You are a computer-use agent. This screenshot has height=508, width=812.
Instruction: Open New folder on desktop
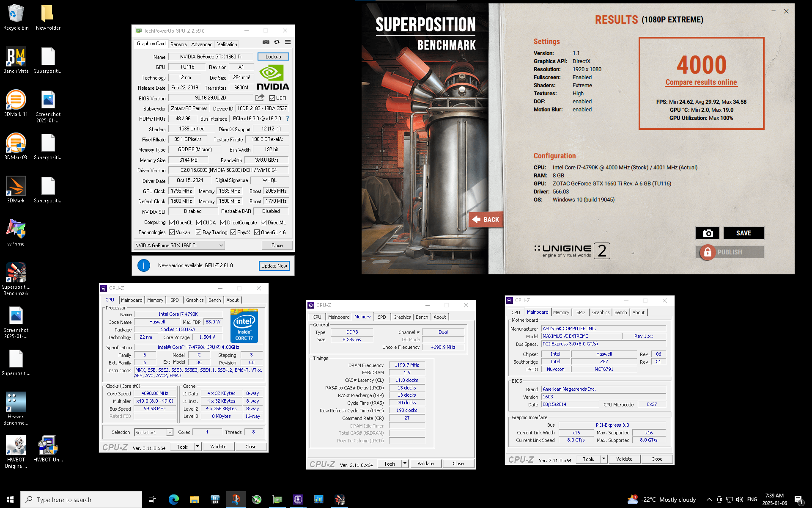point(48,17)
